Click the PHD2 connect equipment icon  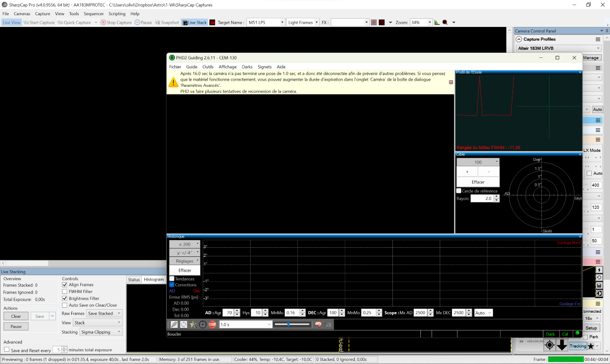point(174,324)
